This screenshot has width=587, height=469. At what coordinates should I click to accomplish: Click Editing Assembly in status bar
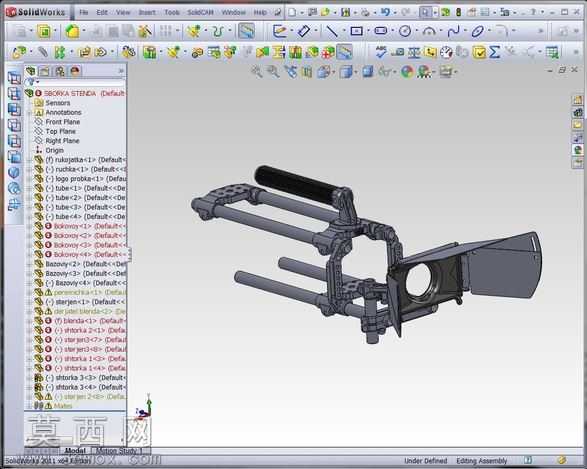(x=481, y=460)
